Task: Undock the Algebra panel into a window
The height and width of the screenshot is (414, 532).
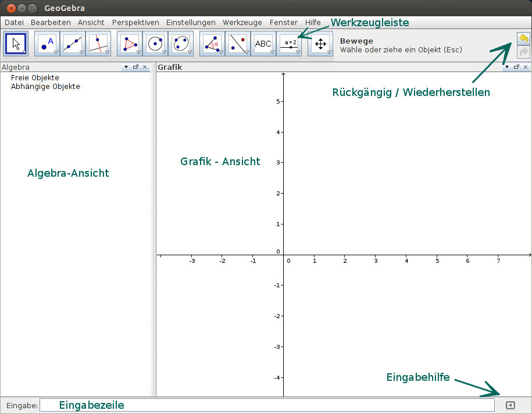Action: coord(134,67)
